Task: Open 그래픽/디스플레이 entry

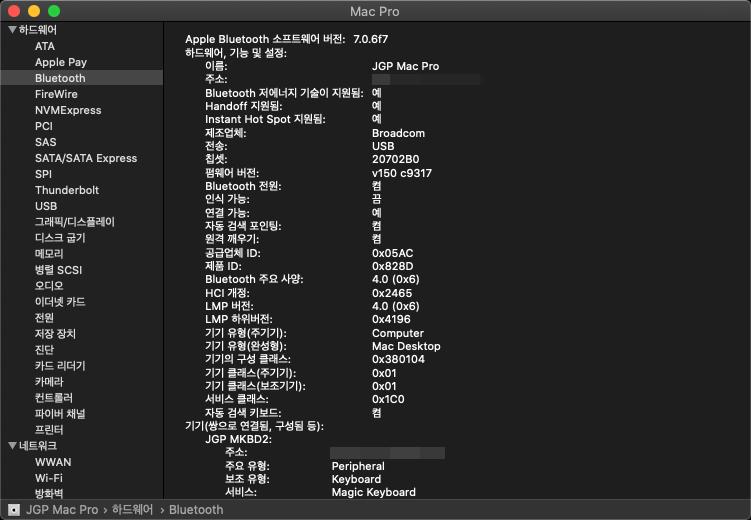Action: 75,222
